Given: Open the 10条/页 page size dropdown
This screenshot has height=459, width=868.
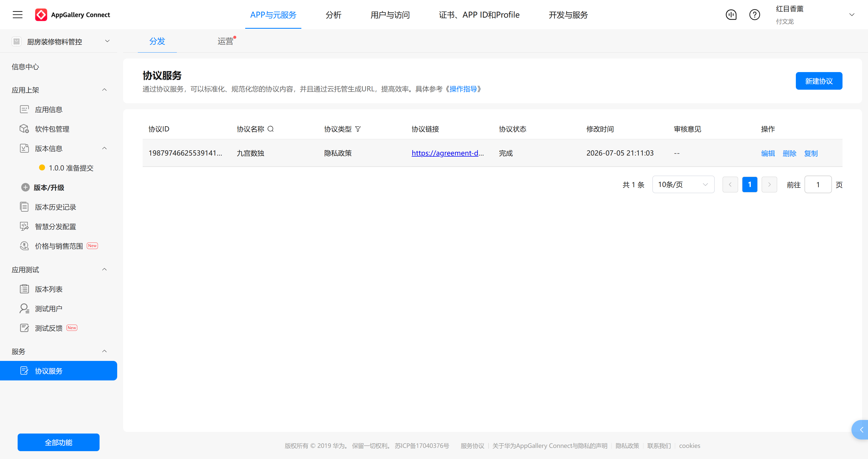Looking at the screenshot, I should coord(683,185).
